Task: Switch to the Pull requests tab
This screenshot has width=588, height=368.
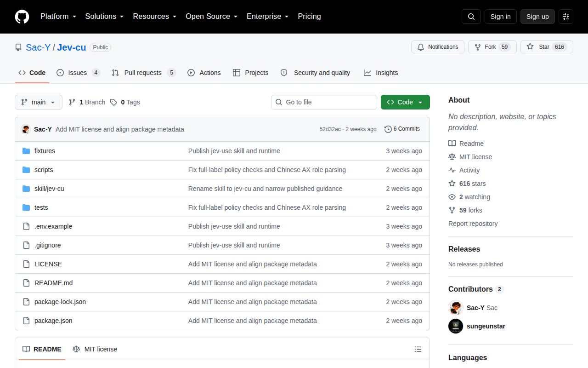Action: [x=143, y=73]
